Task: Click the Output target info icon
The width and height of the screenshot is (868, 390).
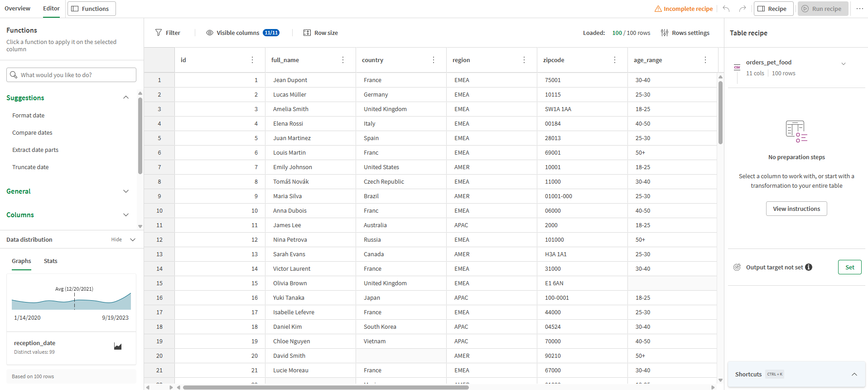Action: point(809,267)
